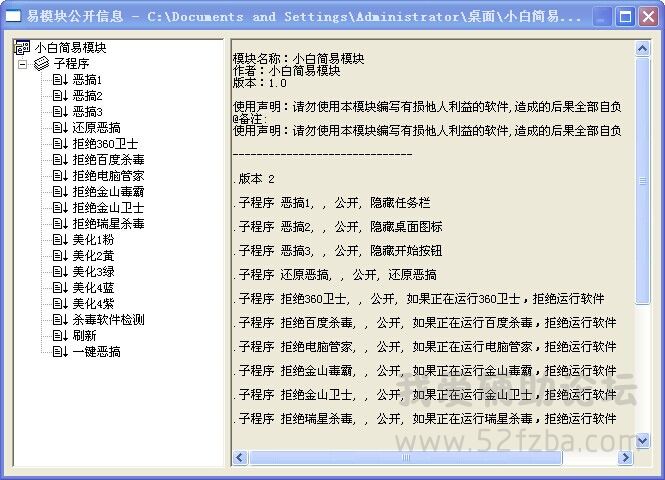665x480 pixels.
Task: Click the icon beside 拒绝金山卫士
Action: pos(60,208)
